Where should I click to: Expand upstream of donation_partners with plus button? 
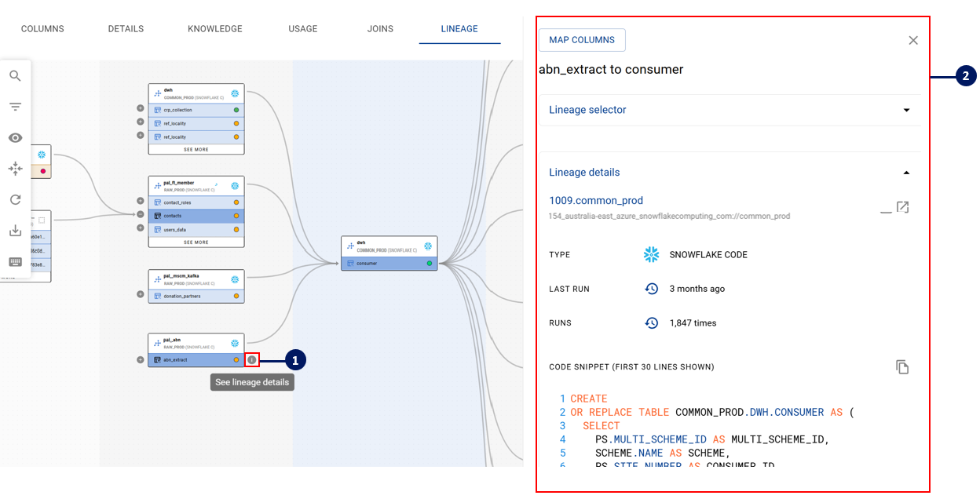[x=141, y=295]
